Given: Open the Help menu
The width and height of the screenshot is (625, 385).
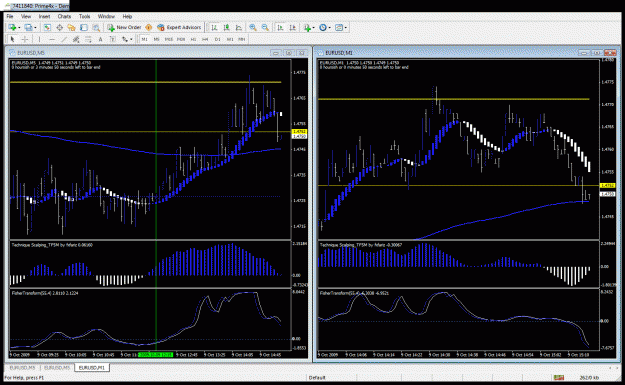Looking at the screenshot, I should pos(127,16).
